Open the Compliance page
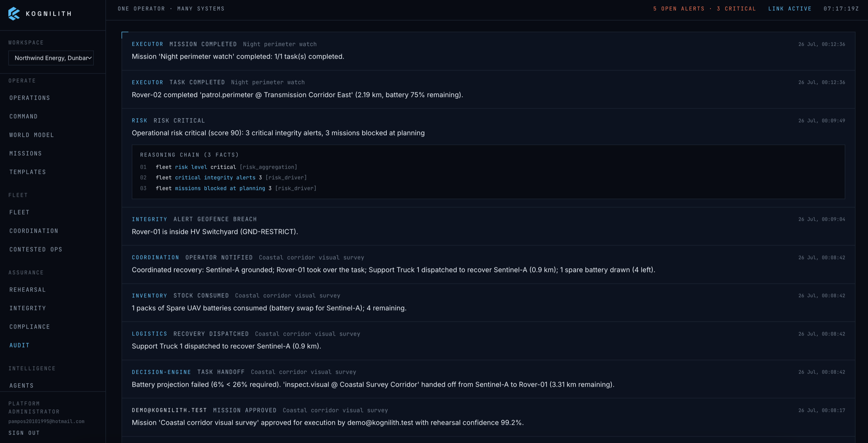Screen dimensions: 868x443 pyautogui.click(x=30, y=326)
